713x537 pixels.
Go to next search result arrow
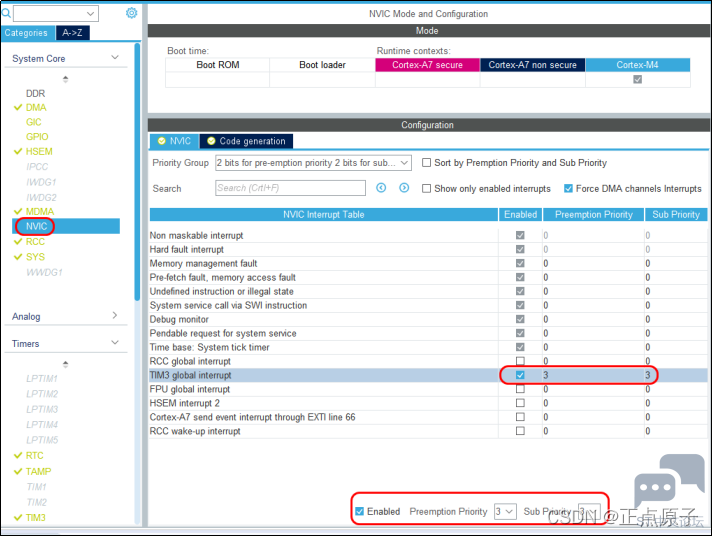(x=404, y=188)
